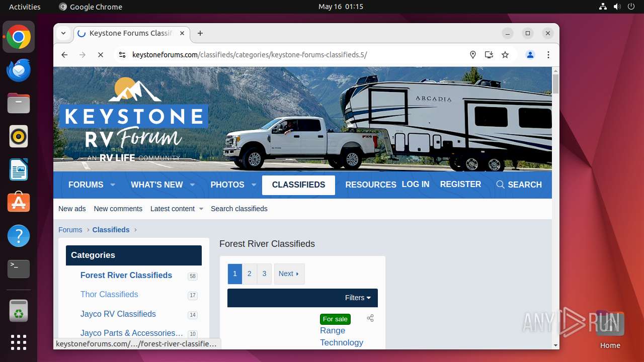Select Forest River Classifieds category
This screenshot has height=362, width=644.
pyautogui.click(x=126, y=276)
